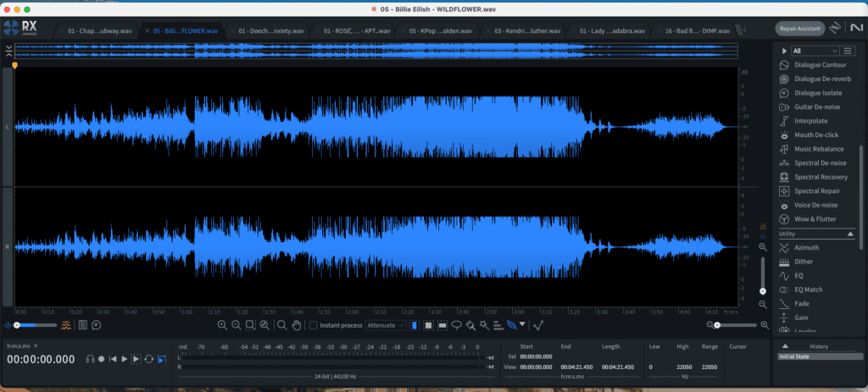The width and height of the screenshot is (868, 392).
Task: Toggle the left channel L selector
Action: pos(8,127)
